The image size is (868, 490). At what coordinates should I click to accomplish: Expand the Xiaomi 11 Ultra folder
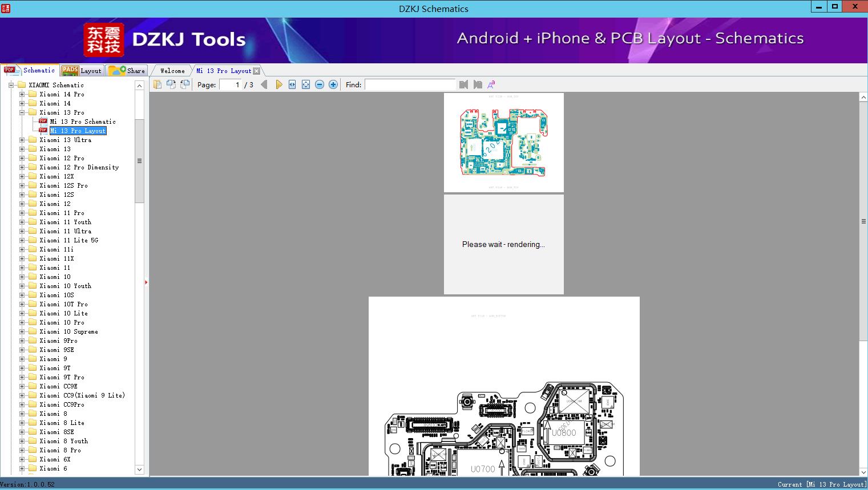coord(22,231)
